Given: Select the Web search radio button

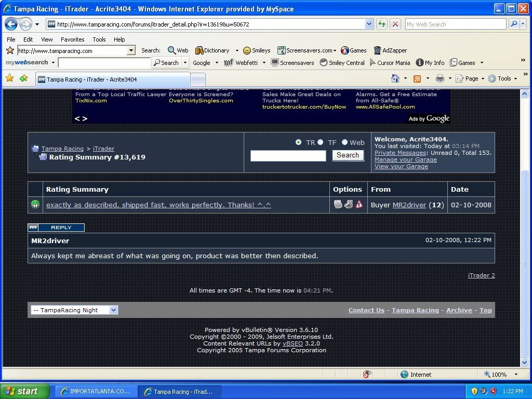Looking at the screenshot, I should [x=344, y=142].
